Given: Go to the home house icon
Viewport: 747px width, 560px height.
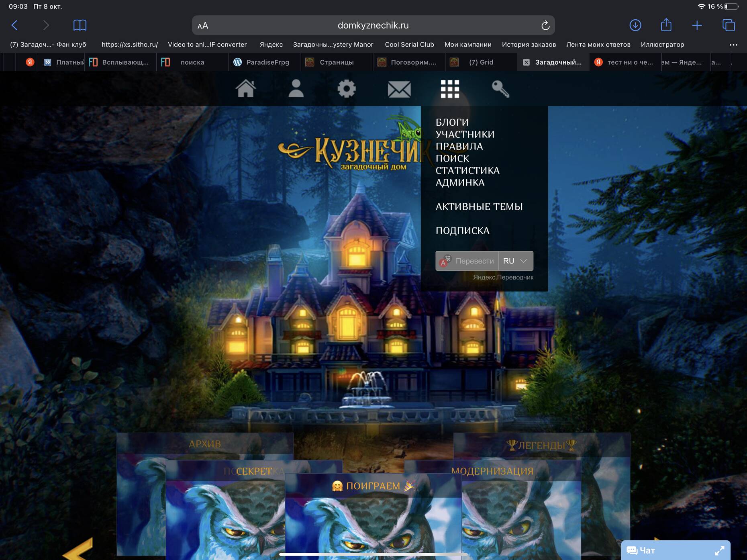Looking at the screenshot, I should (x=246, y=88).
